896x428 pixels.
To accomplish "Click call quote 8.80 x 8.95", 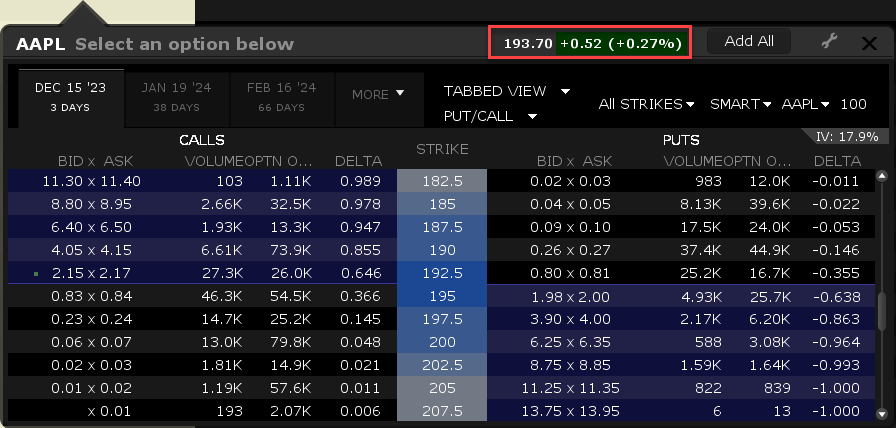I will coord(91,204).
